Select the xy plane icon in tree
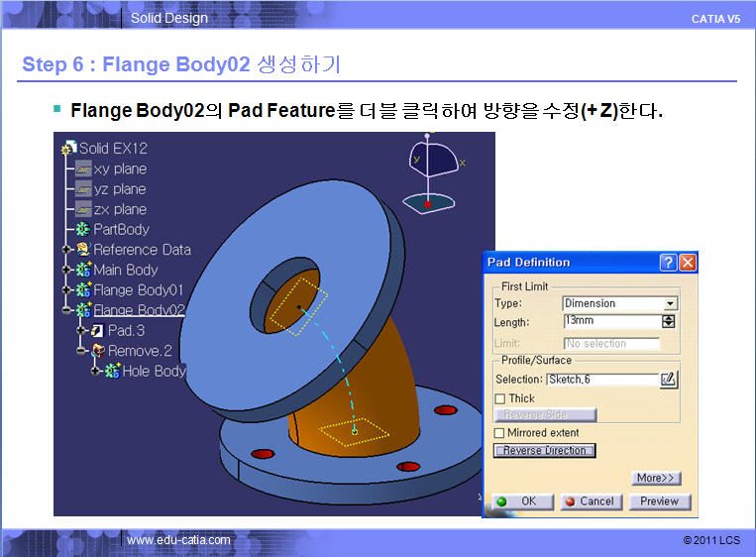Viewport: 756px width, 557px height. (83, 168)
